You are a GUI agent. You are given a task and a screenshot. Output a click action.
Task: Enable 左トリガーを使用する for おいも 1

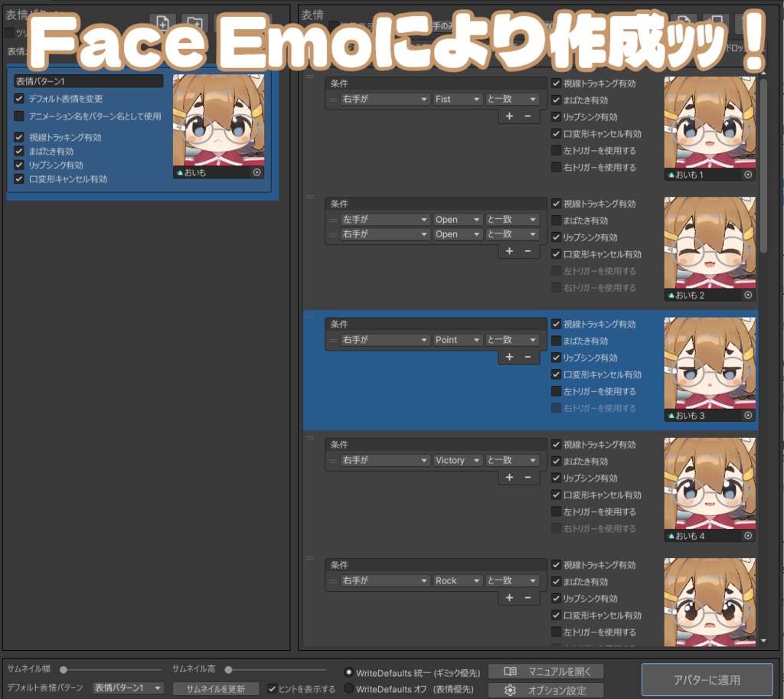click(556, 150)
